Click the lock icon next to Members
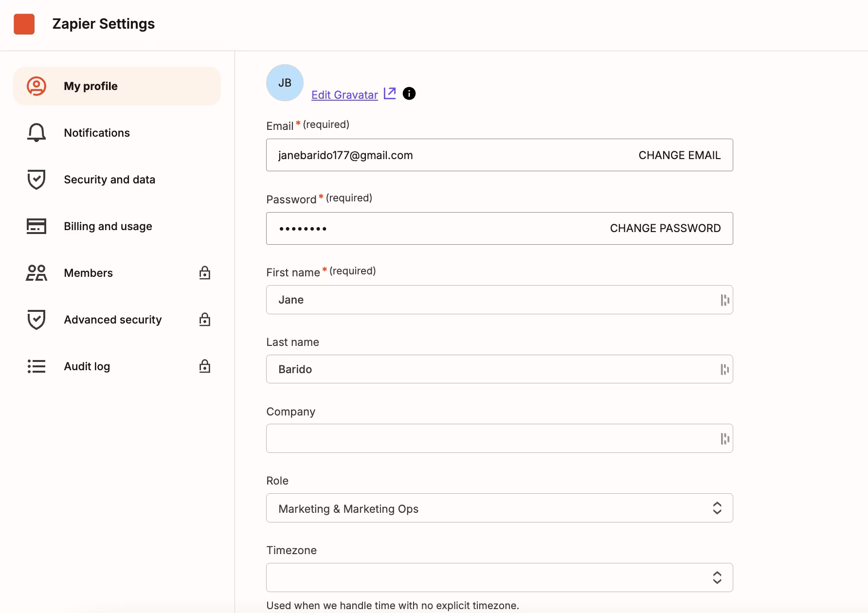Viewport: 868px width, 613px height. coord(205,273)
